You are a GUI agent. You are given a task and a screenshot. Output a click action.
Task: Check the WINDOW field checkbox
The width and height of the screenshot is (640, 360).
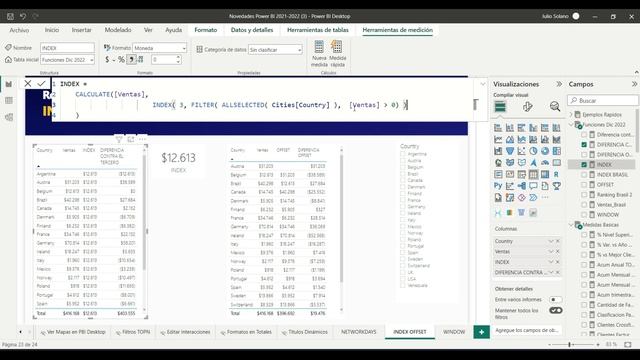[x=584, y=215]
